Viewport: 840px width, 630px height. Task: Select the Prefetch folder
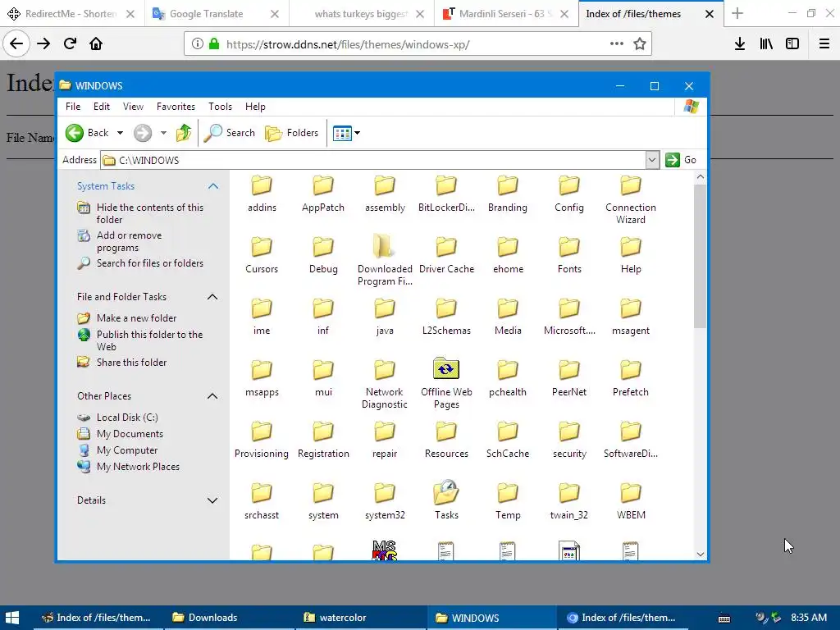tap(631, 378)
